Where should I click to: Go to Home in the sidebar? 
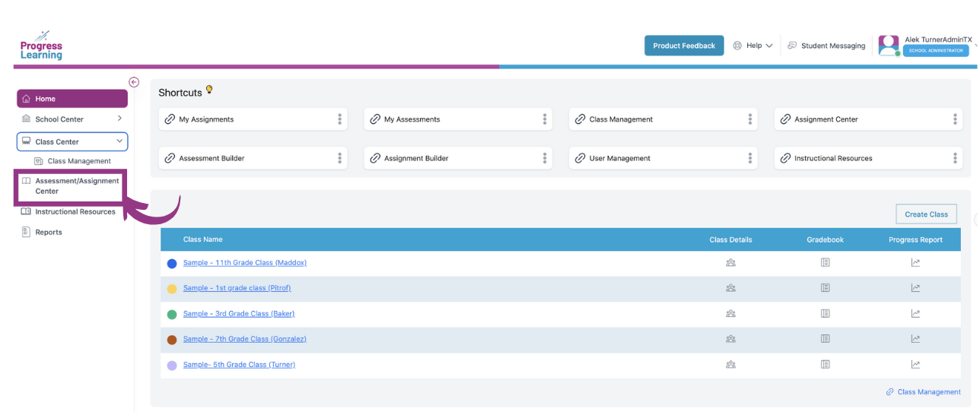pyautogui.click(x=72, y=99)
